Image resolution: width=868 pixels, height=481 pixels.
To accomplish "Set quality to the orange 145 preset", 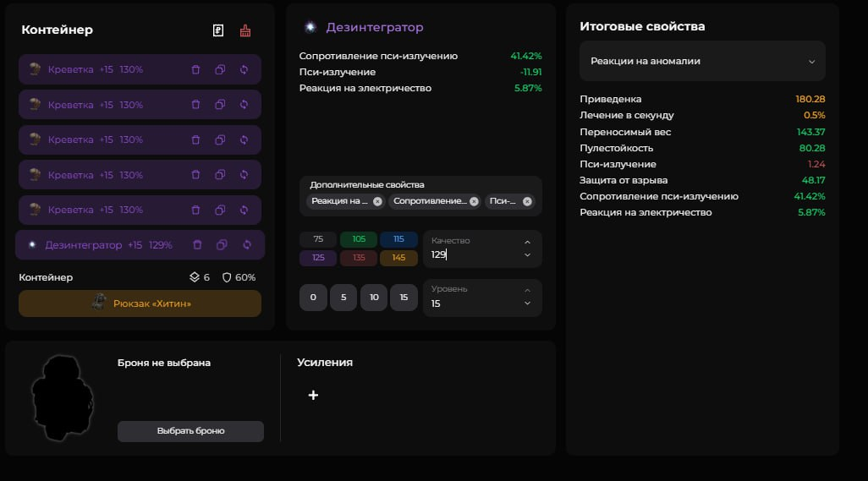I will click(x=398, y=258).
